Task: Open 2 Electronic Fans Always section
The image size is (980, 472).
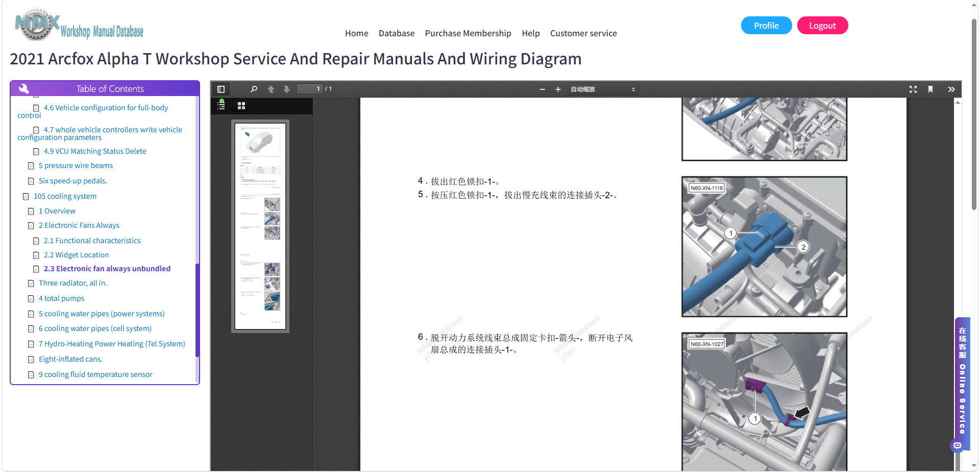Action: pos(79,225)
